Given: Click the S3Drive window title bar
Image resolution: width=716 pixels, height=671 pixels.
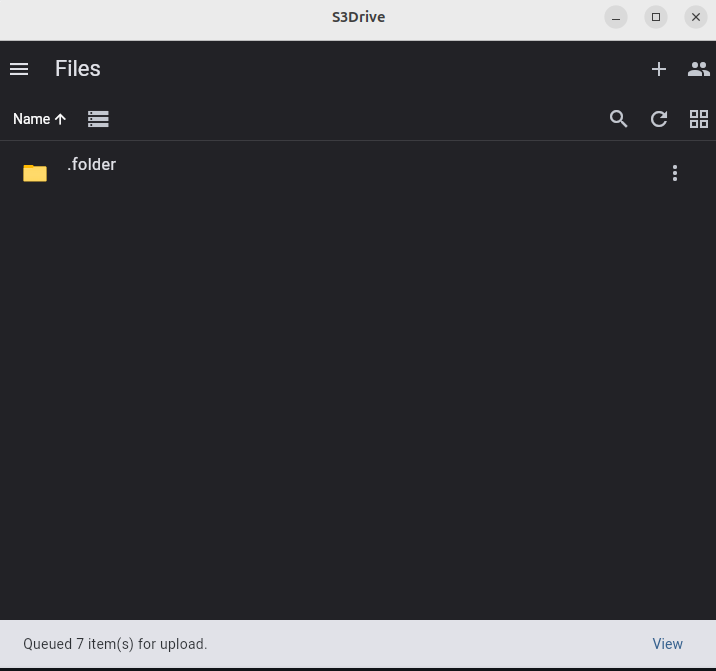Looking at the screenshot, I should point(358,17).
